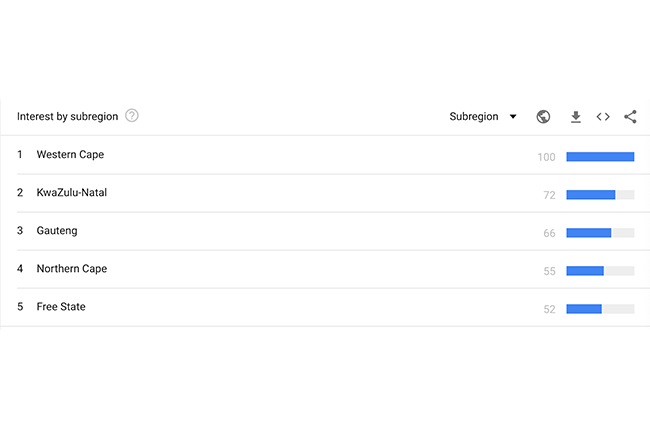Image resolution: width=650 pixels, height=430 pixels.
Task: Click the Gauteng value 66
Action: (x=549, y=233)
